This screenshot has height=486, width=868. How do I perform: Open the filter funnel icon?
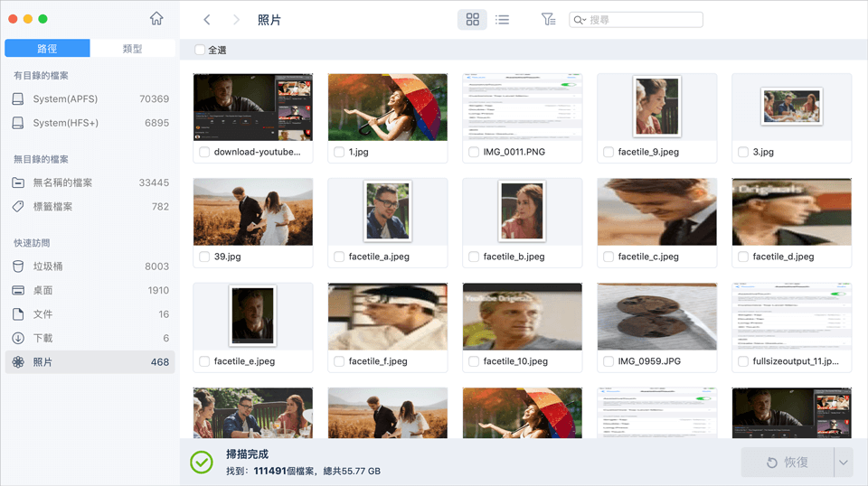(548, 20)
